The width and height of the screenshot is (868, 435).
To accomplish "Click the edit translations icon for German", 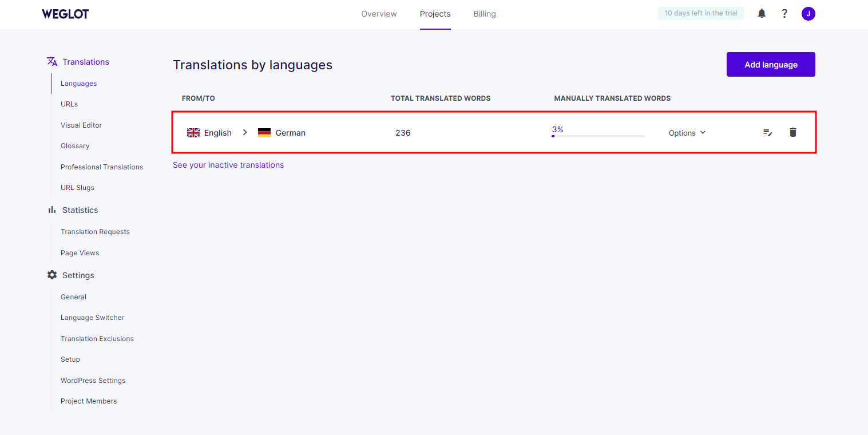I will [x=768, y=133].
